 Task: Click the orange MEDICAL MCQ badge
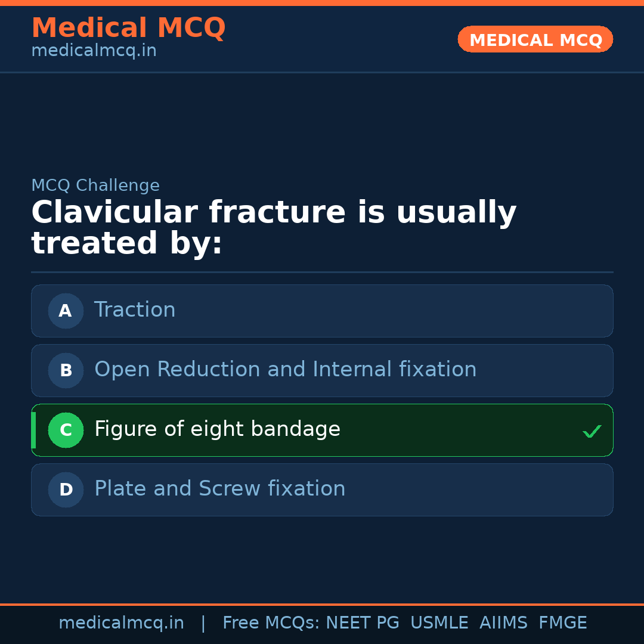535,40
